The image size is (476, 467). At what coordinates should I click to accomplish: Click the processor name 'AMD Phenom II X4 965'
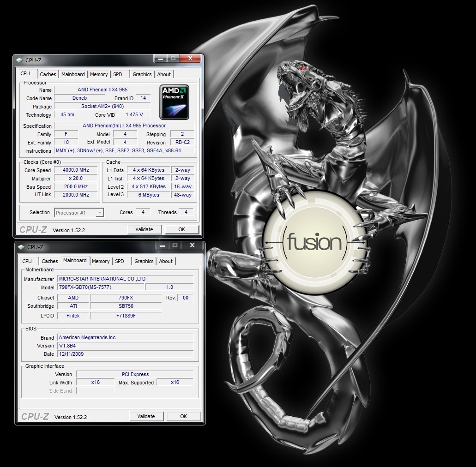pyautogui.click(x=102, y=90)
